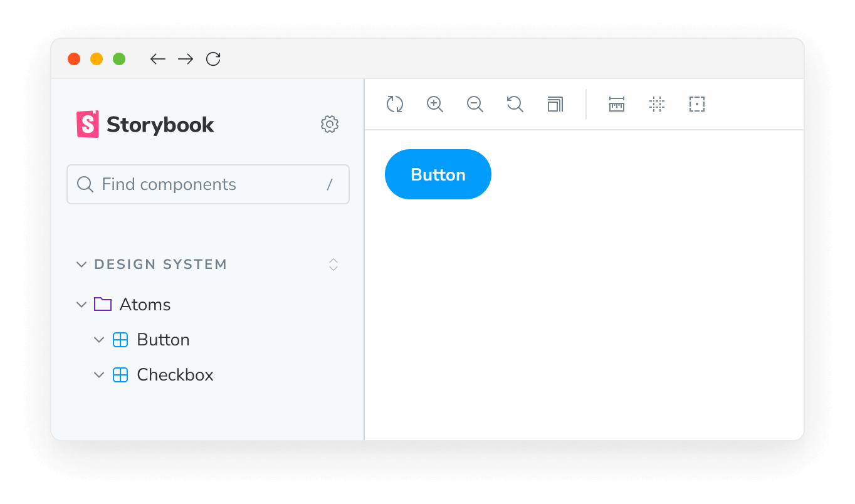Collapse the DESIGN SYSTEM section
Viewport: 855px width, 504px height.
pyautogui.click(x=81, y=265)
